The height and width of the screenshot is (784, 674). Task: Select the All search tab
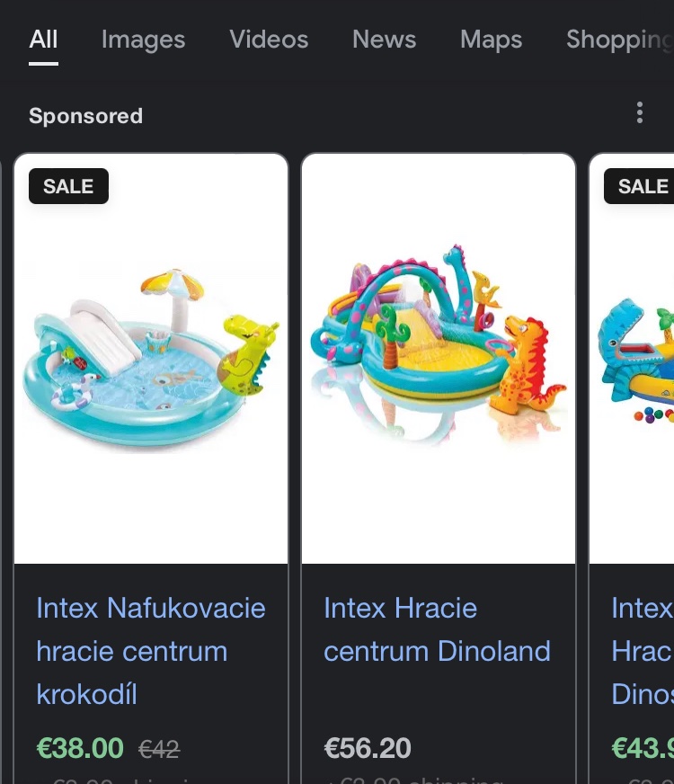[43, 40]
